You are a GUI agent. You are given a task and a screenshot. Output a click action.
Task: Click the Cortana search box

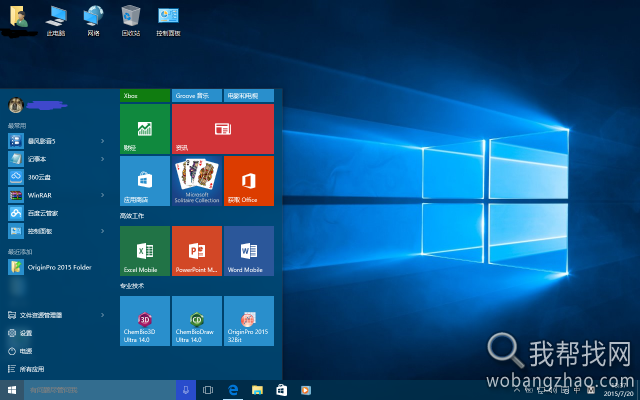point(100,390)
